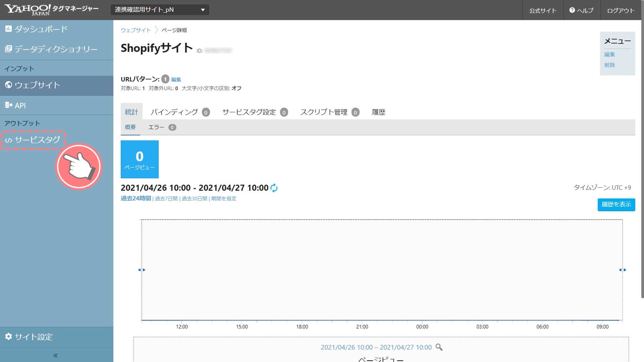This screenshot has width=644, height=362.
Task: Click 編集 in the メニュー panel
Action: pyautogui.click(x=610, y=54)
